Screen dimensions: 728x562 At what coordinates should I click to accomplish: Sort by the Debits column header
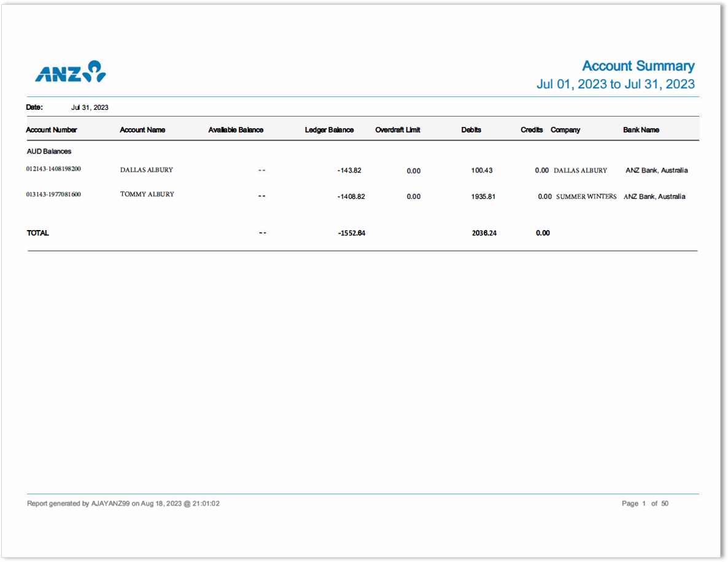[471, 129]
